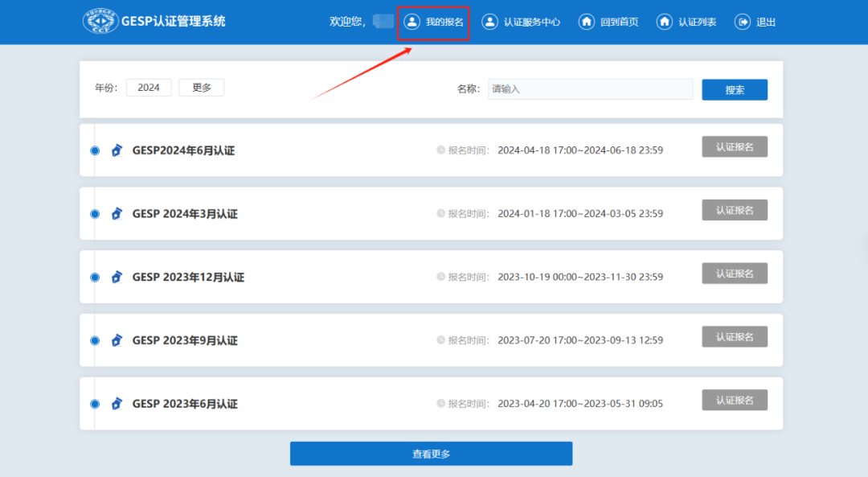Click the 我的报名 person icon
Viewport: 868px width, 477px height.
click(x=412, y=22)
